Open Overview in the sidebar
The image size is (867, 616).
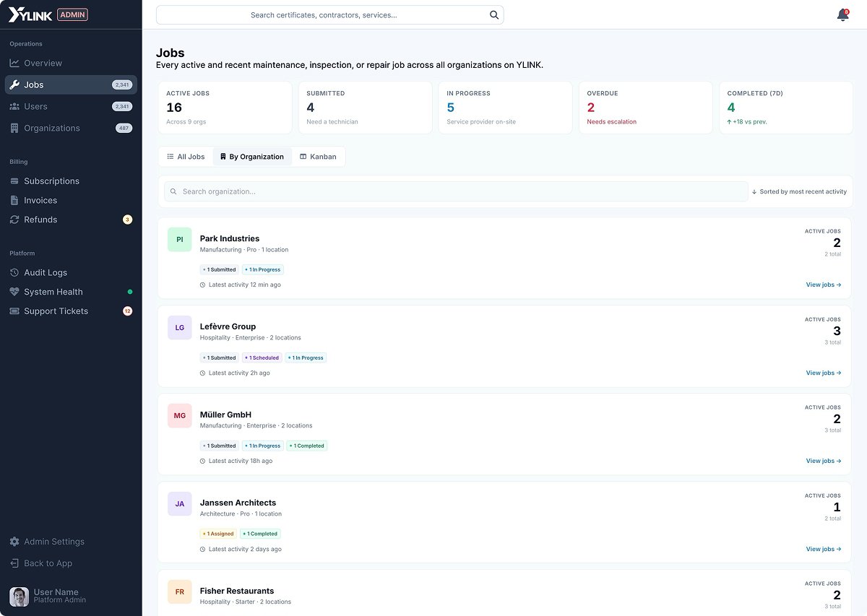click(x=71, y=63)
